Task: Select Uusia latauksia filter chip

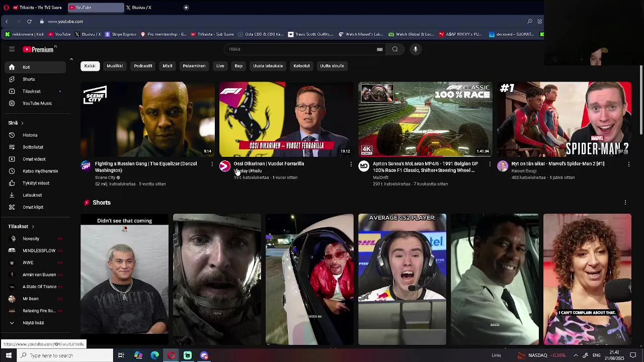Action: 268,66
